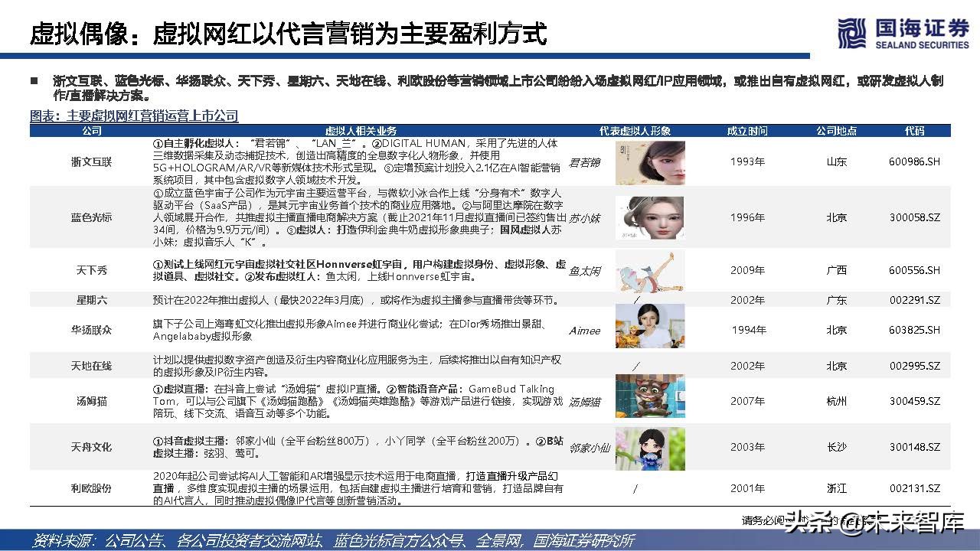The height and width of the screenshot is (551, 980).
Task: Expand the 成立时间 column header
Action: [x=747, y=130]
